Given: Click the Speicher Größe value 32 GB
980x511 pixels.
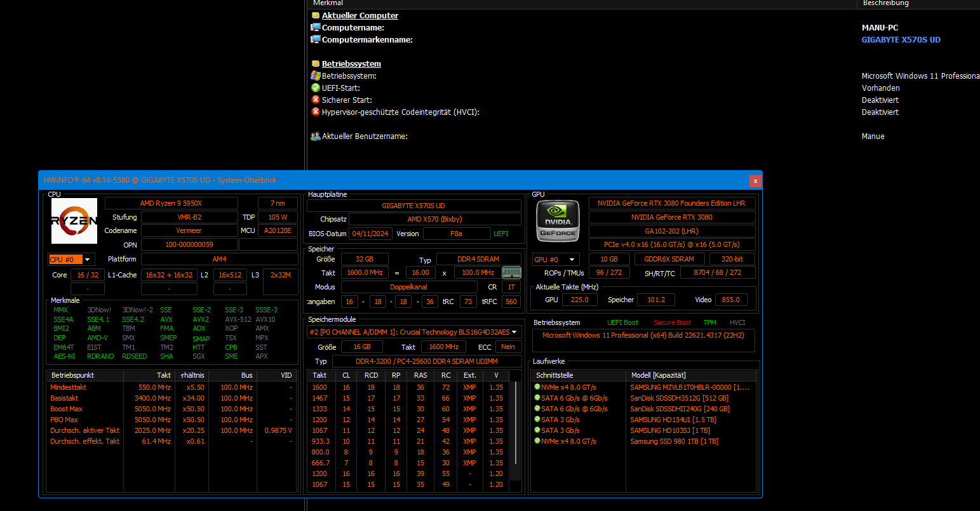Looking at the screenshot, I should (x=365, y=259).
